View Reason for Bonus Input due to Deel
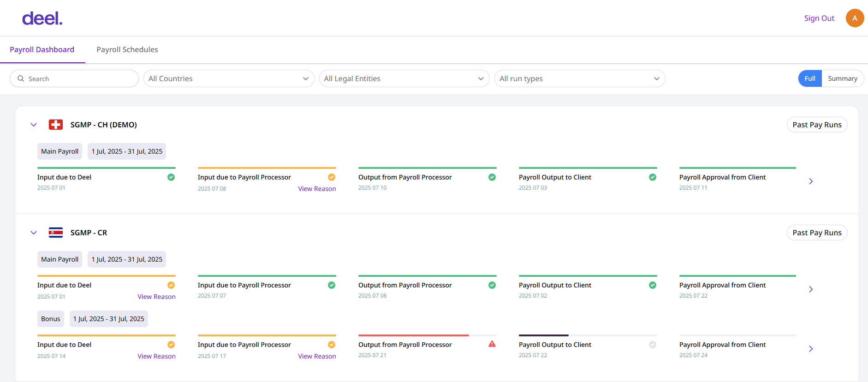868x382 pixels. point(156,356)
